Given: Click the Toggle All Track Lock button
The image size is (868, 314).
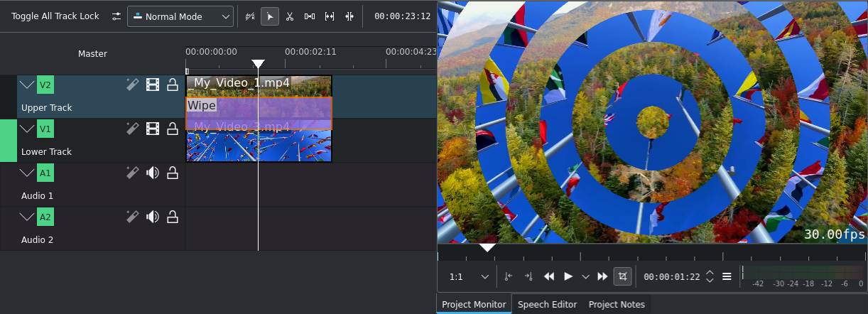Looking at the screenshot, I should (55, 16).
